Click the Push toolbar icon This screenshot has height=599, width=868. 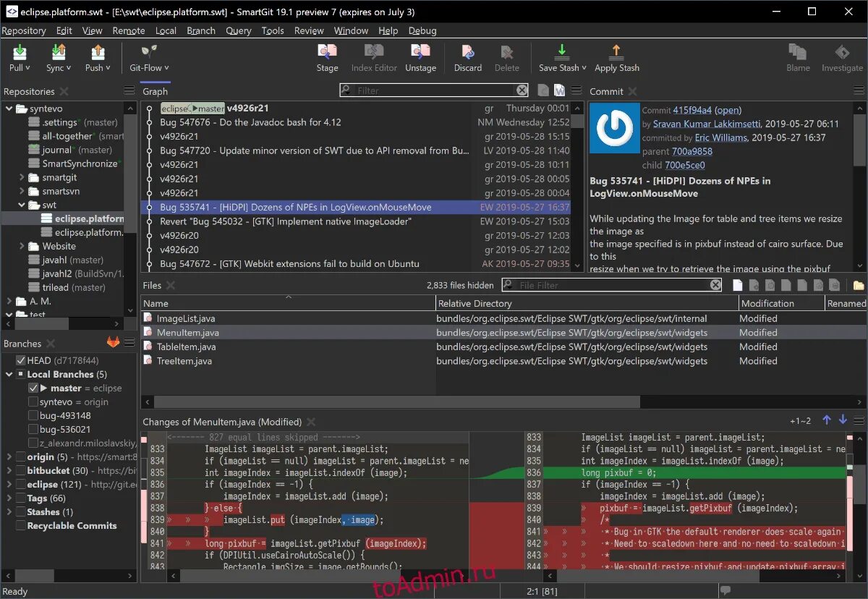(x=98, y=52)
